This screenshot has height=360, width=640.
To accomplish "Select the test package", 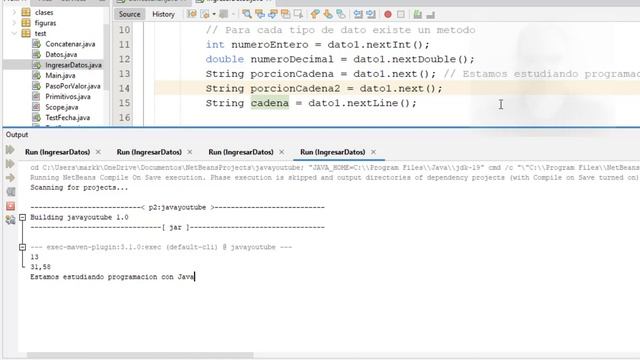I will 40,33.
